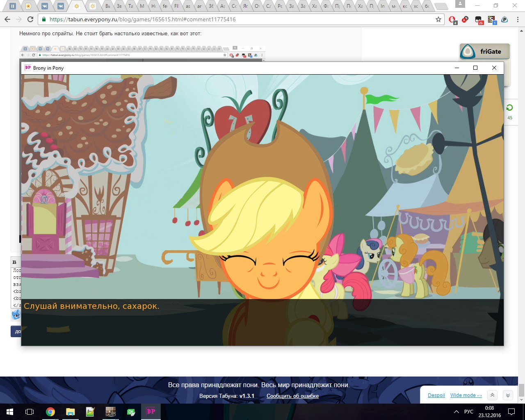Switch to the tab labeled In
The image size is (525, 420).
(x=383, y=6)
